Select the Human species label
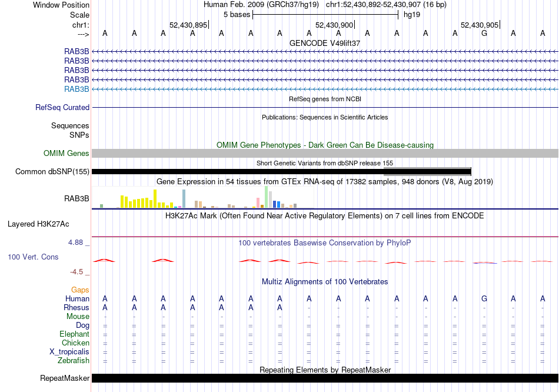Screen dimensions: 559x392 [x=77, y=298]
